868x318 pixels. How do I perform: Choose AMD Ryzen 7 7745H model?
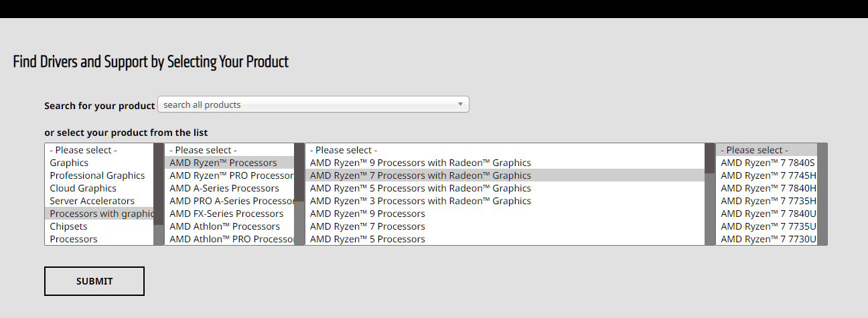tap(768, 175)
